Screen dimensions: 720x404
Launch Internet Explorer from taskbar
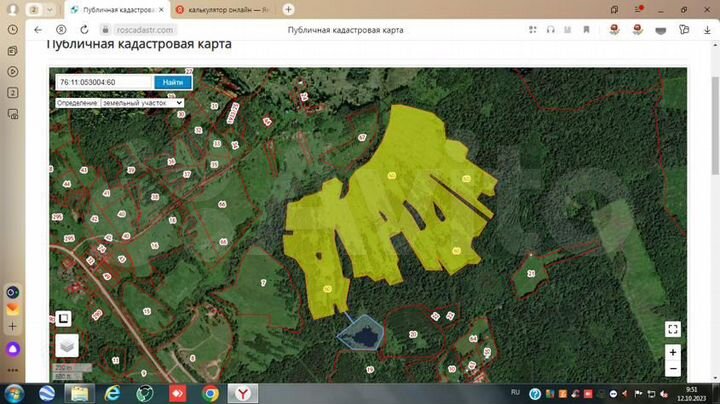[112, 393]
